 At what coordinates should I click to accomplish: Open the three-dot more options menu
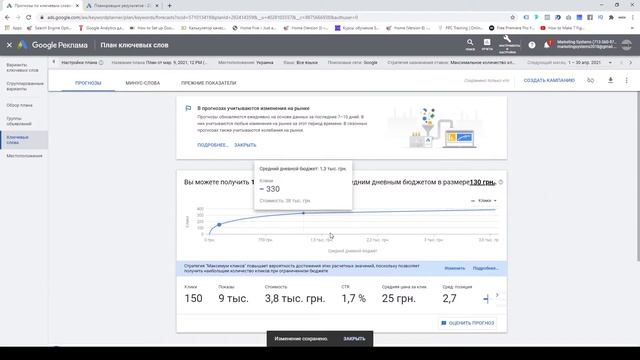(627, 80)
